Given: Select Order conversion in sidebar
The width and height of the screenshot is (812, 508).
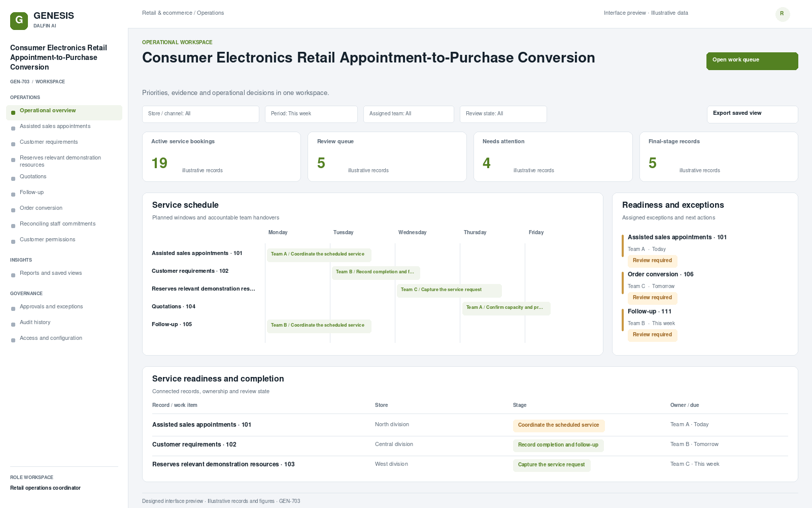Looking at the screenshot, I should [x=64, y=208].
